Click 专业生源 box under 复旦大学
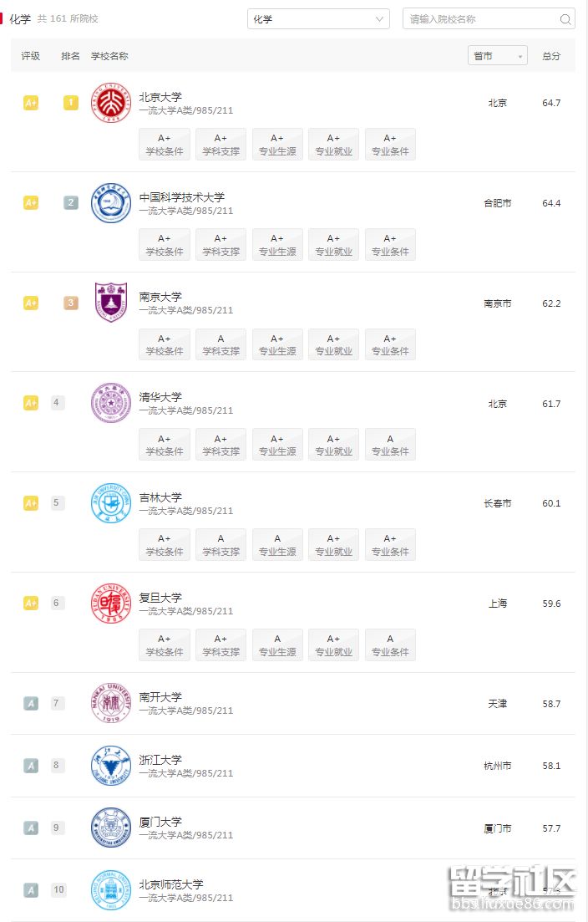Screen dimensions: 588x922 [x=277, y=645]
